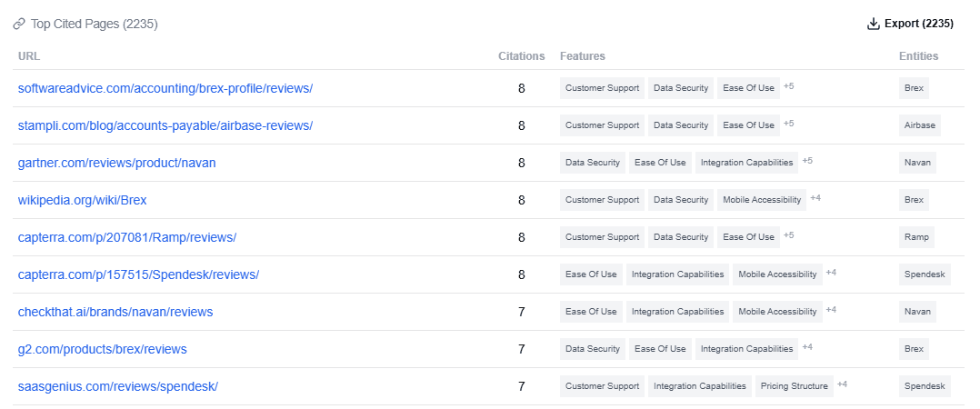Click the Top Cited Pages (2235) heading
980x409 pixels.
94,25
